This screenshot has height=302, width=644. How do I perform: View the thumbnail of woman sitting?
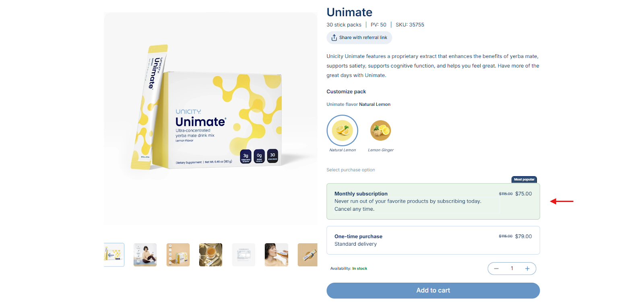tap(145, 255)
